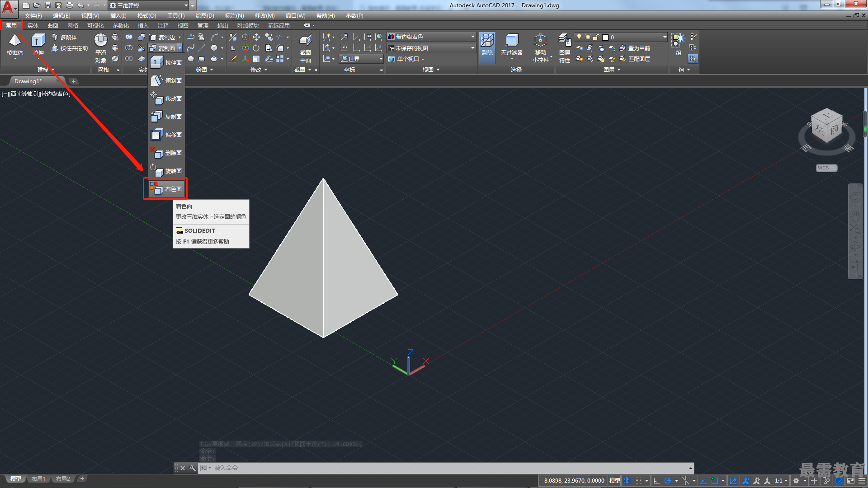Image resolution: width=868 pixels, height=488 pixels.
Task: Open the layer 0 dropdown list
Action: 621,37
